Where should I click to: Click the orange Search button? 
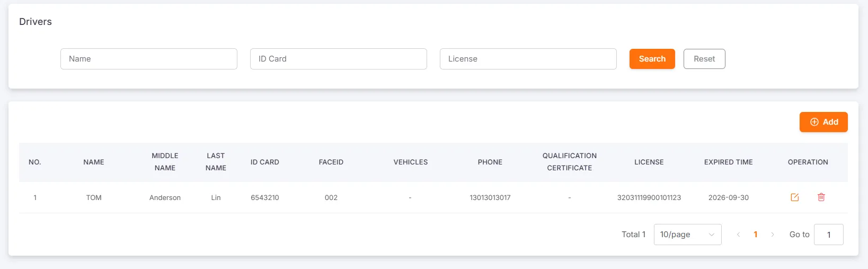652,59
